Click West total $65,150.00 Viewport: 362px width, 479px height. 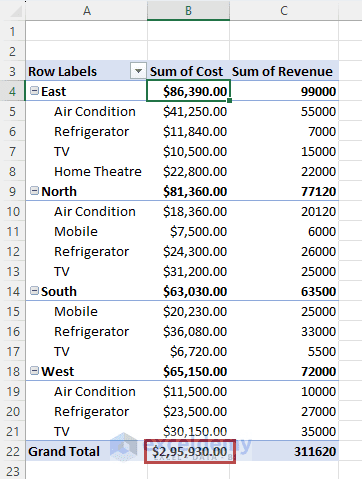tap(188, 371)
